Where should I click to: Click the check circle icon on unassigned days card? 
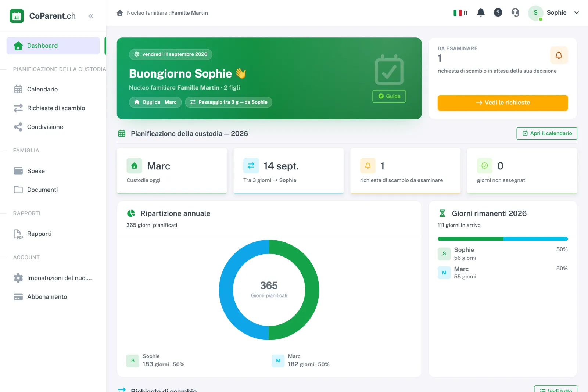485,166
